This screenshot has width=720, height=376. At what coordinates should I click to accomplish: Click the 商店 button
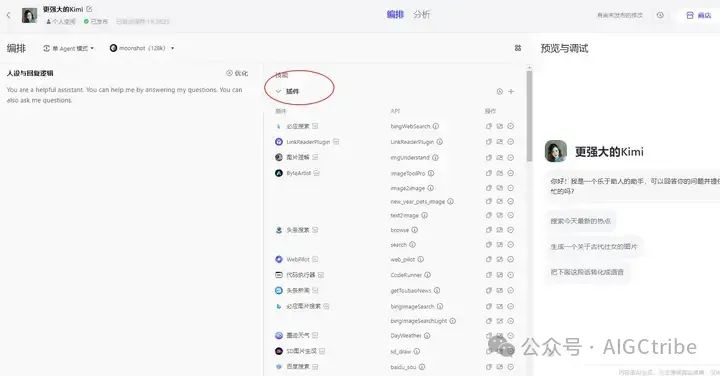699,15
